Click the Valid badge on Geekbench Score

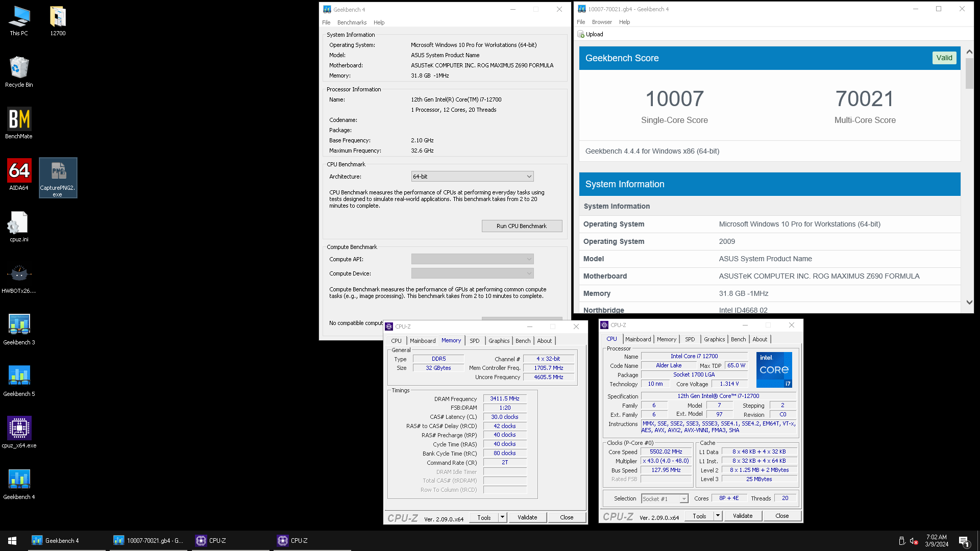tap(944, 58)
